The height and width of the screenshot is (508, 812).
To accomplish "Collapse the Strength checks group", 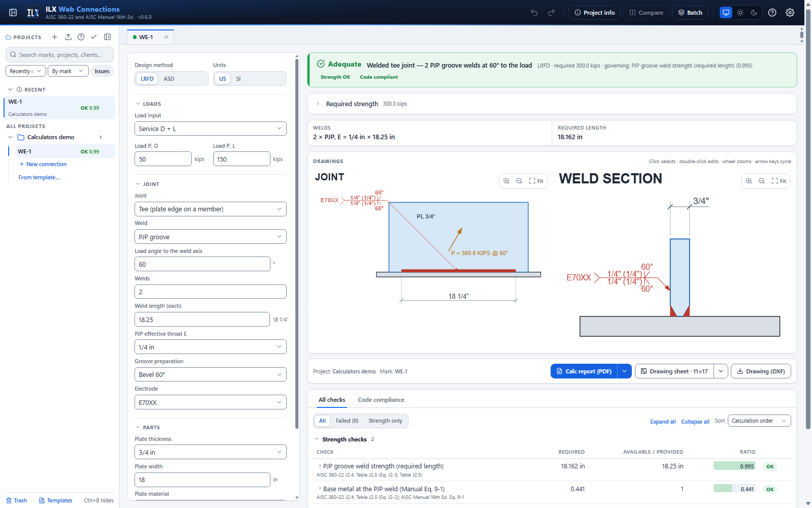I will point(317,439).
